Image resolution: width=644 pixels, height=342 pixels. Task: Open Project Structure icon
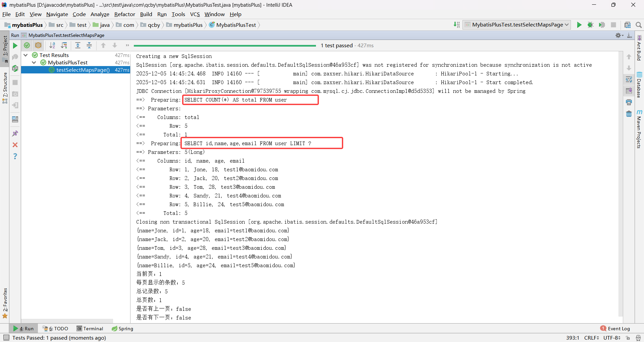tap(628, 25)
